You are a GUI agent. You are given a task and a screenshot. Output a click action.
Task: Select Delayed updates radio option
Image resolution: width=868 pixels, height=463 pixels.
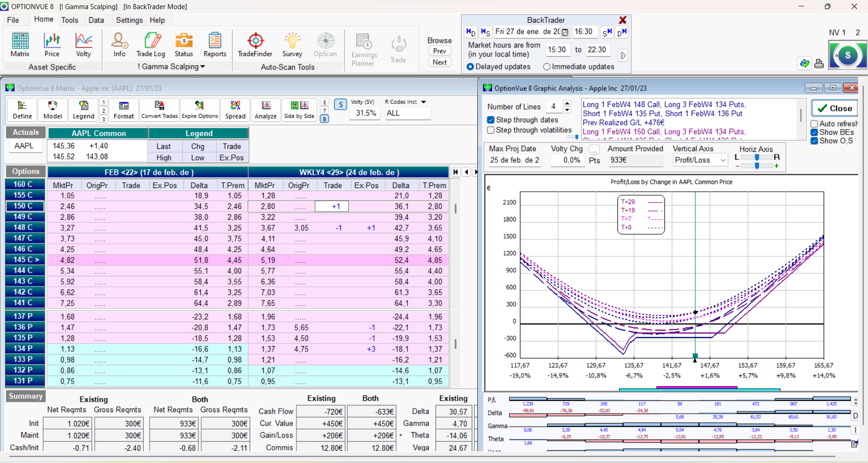pyautogui.click(x=470, y=67)
